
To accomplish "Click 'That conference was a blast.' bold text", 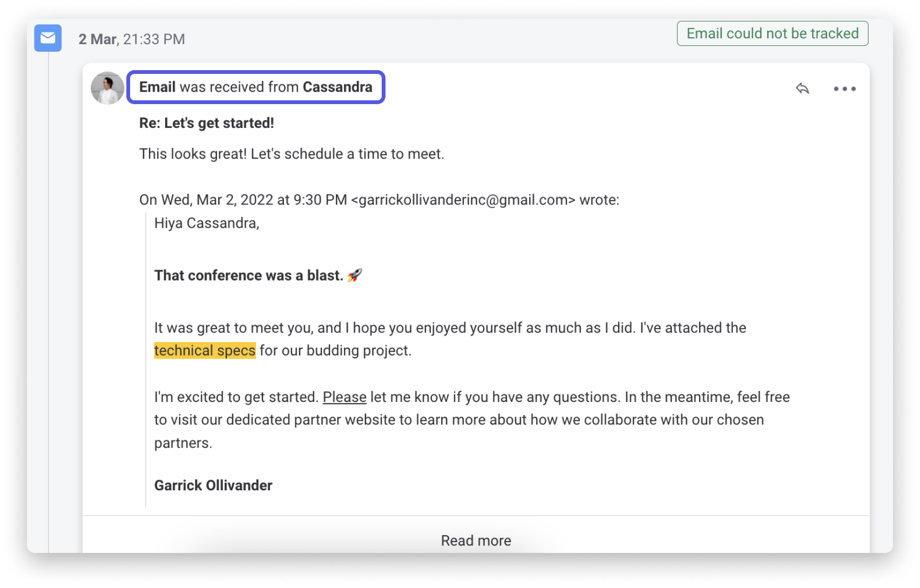I will [248, 275].
